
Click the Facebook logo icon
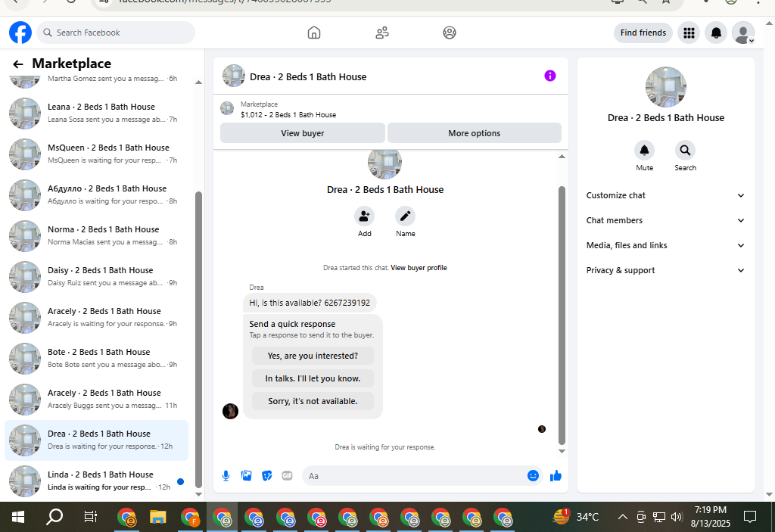pyautogui.click(x=20, y=33)
